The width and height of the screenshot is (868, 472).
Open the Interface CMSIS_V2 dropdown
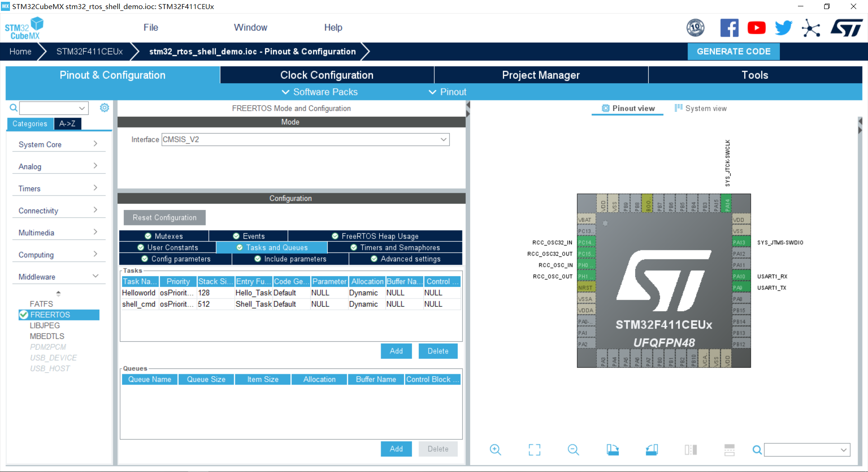pyautogui.click(x=306, y=139)
